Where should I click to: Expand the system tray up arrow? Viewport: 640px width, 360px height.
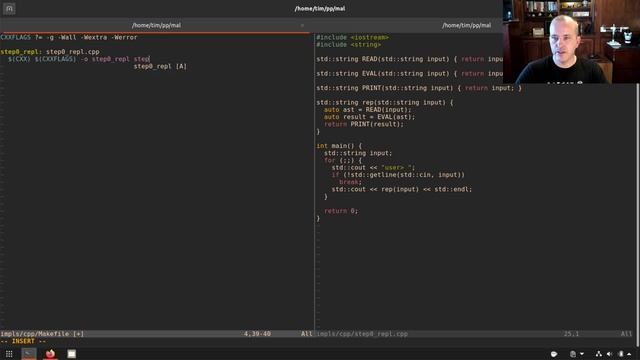click(629, 354)
